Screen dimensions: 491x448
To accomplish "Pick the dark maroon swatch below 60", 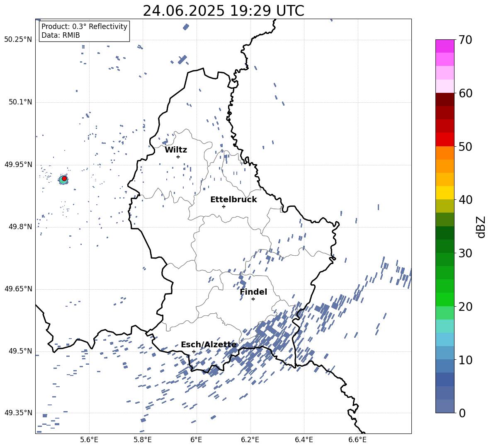I will coord(445,99).
